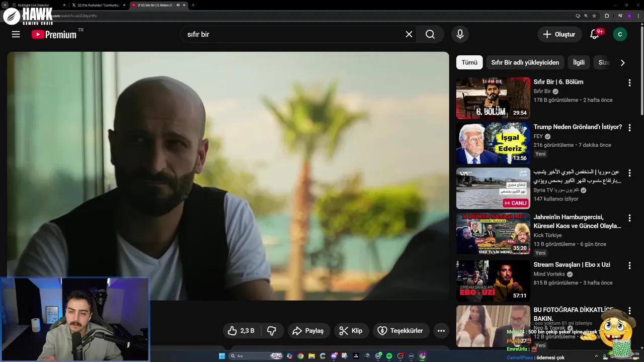Open Windows Start menu
644x362 pixels.
tap(222, 356)
